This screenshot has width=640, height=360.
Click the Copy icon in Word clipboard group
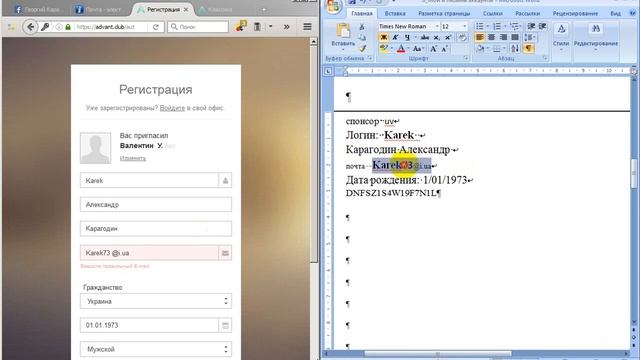(362, 38)
